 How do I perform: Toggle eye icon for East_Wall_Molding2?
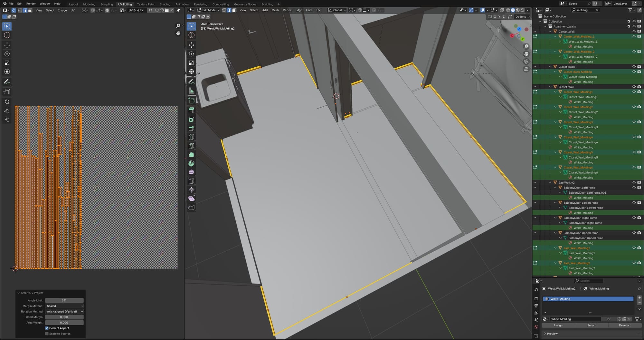634,263
